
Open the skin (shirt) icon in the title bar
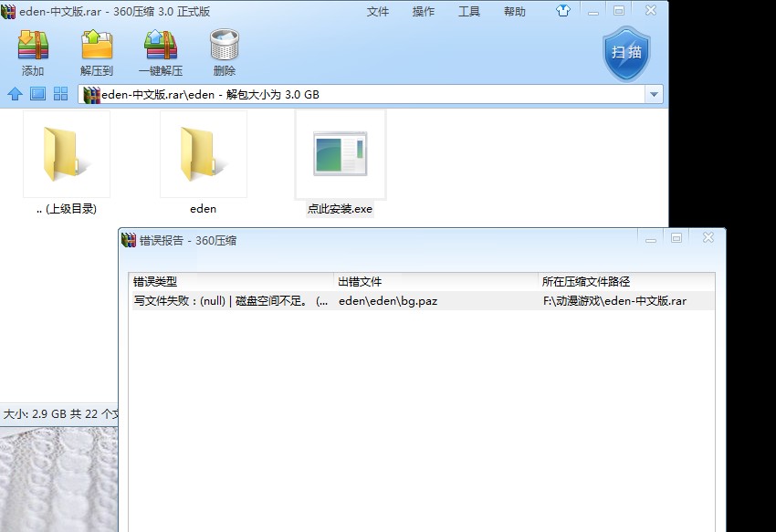point(562,10)
